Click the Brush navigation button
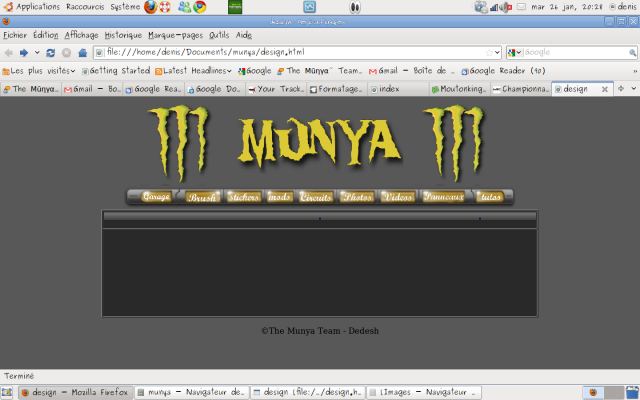Screen dimensions: 640x400 [202, 197]
